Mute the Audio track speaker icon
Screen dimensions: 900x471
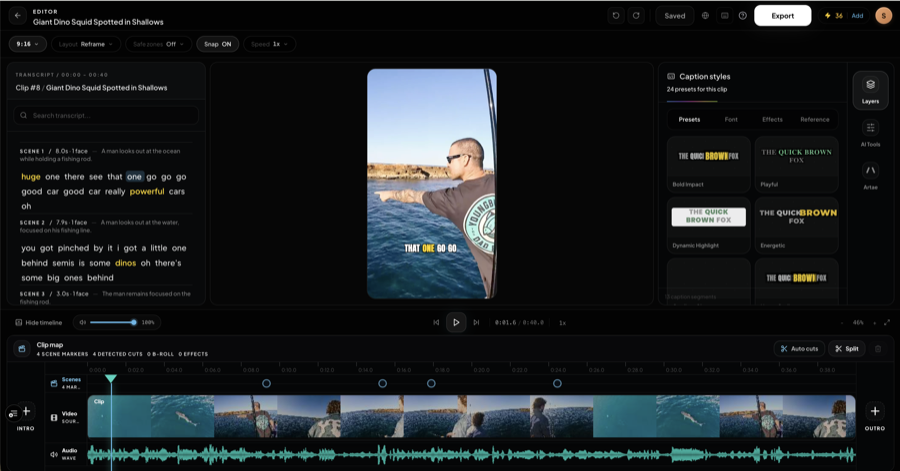54,454
